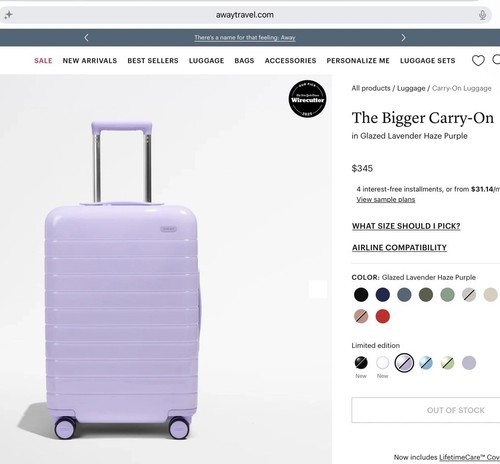500x464 pixels.
Task: Open the SALE menu item
Action: tap(43, 61)
